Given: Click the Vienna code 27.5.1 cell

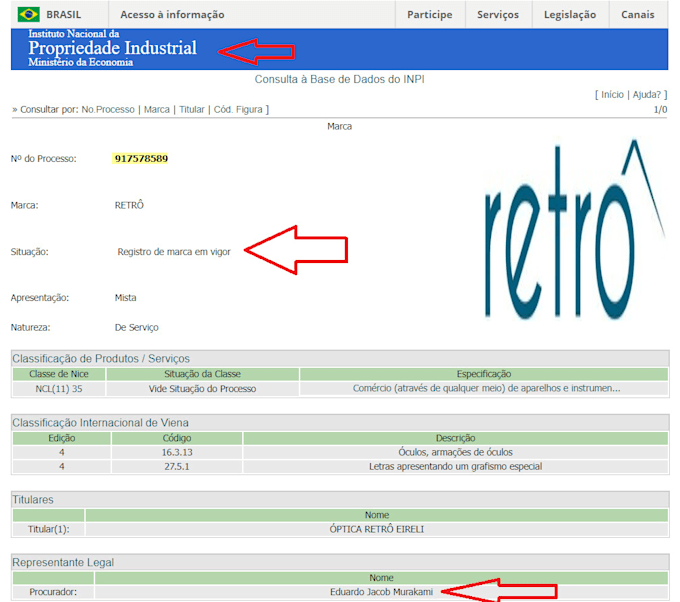Looking at the screenshot, I should pyautogui.click(x=177, y=467).
